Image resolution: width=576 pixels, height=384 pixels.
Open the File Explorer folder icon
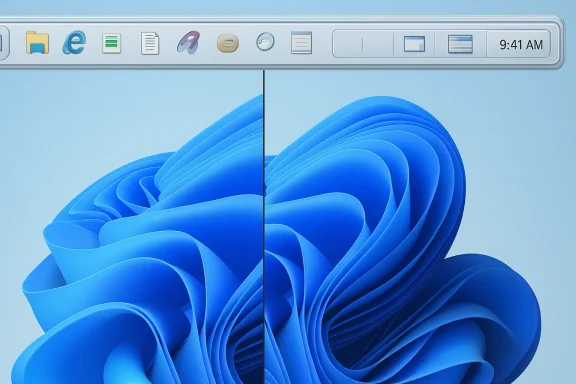click(37, 43)
